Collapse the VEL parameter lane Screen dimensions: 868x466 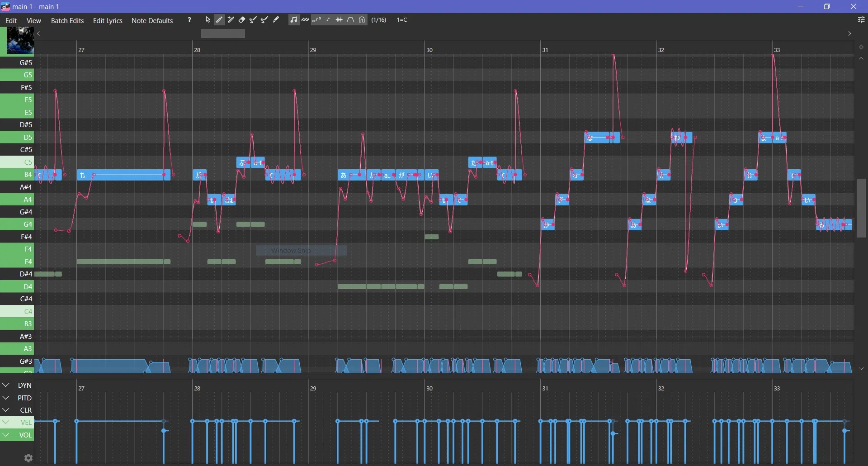coord(6,422)
